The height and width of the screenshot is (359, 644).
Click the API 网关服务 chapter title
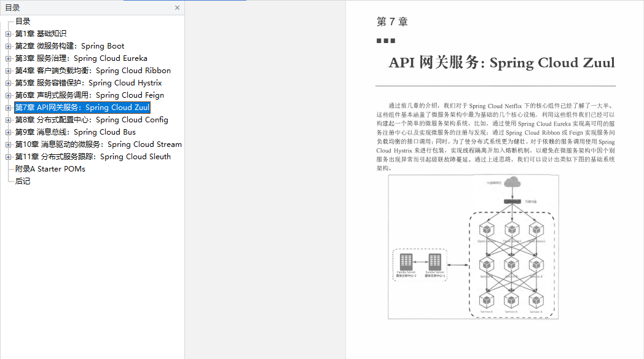pos(501,63)
